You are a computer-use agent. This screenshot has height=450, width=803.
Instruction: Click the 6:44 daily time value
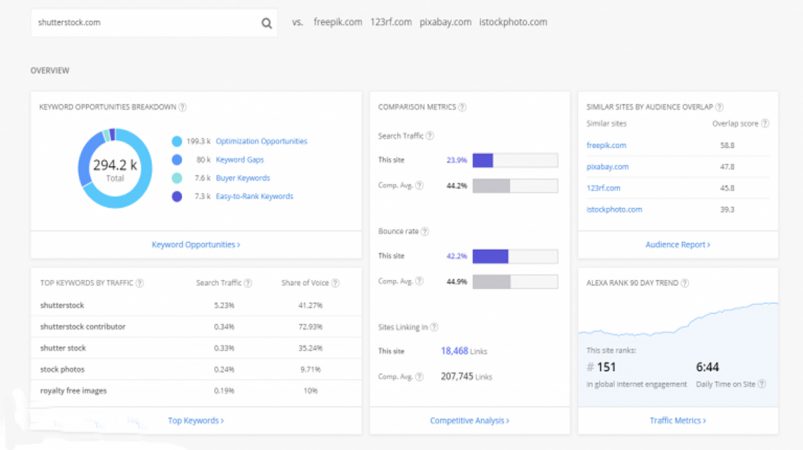pyautogui.click(x=707, y=367)
